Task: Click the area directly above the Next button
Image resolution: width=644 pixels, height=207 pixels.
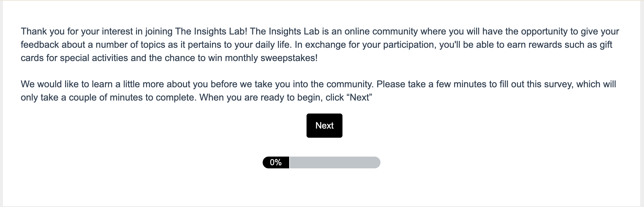Action: click(324, 109)
